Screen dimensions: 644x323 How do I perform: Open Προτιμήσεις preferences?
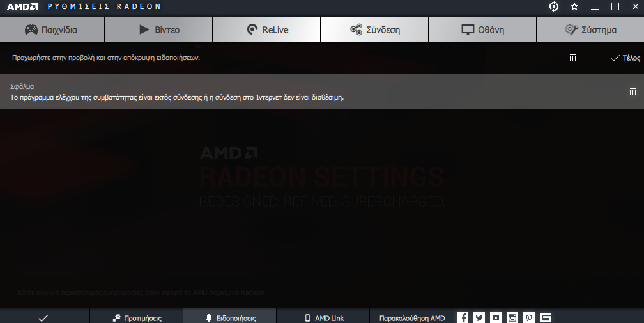(x=136, y=317)
